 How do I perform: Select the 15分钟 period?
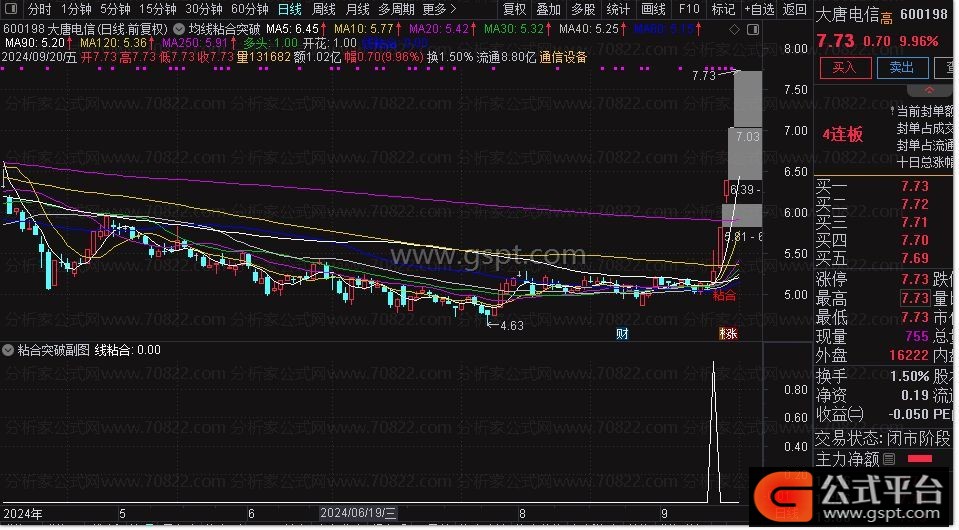pos(158,9)
